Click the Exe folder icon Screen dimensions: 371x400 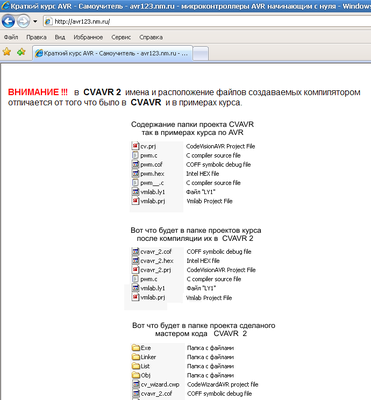[136, 348]
